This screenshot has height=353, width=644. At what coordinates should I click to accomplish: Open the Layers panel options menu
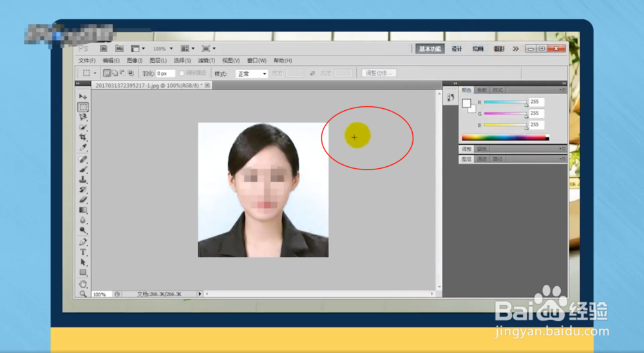[x=562, y=158]
